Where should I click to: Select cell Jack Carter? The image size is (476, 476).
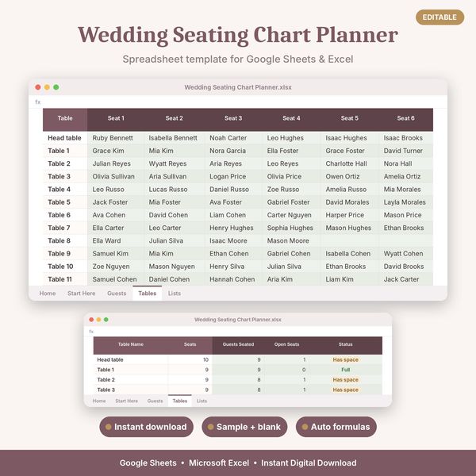[406, 279]
